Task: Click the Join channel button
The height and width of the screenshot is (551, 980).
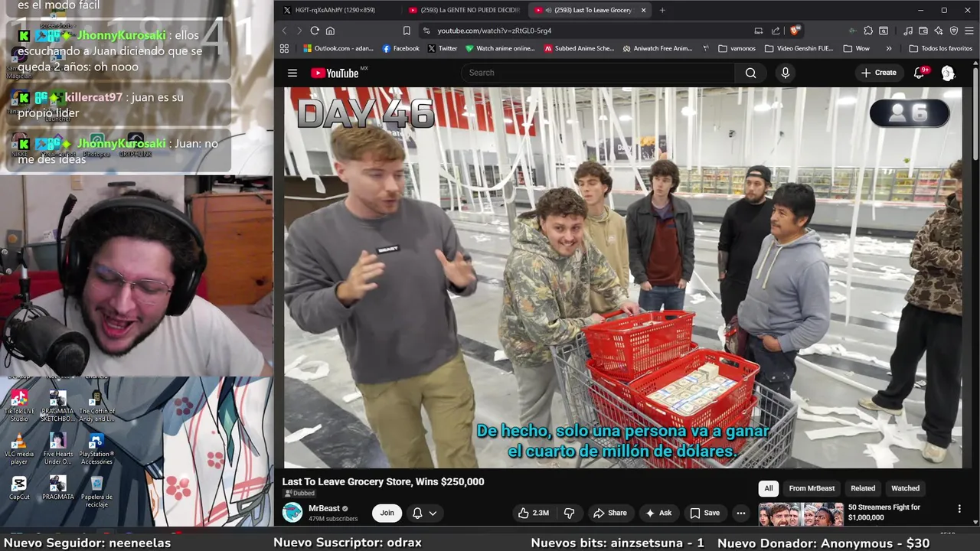Action: (x=387, y=513)
